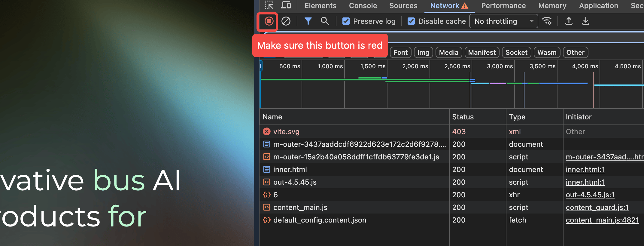644x246 pixels.
Task: Open initiator link content_guard.js:1
Action: [597, 207]
